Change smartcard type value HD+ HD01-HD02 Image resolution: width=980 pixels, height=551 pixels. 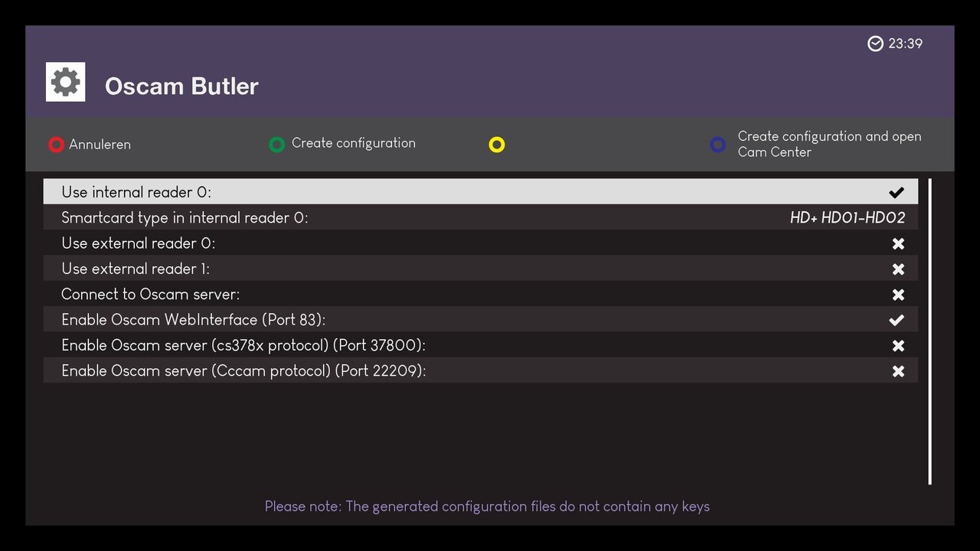848,218
